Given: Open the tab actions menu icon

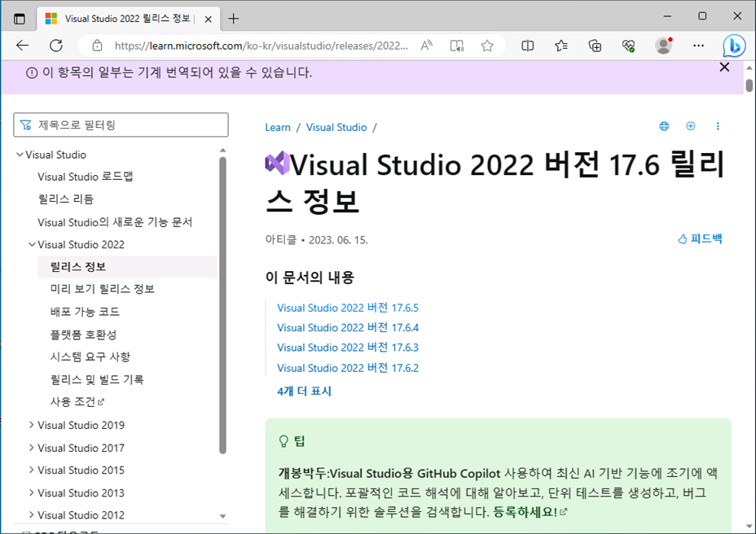Looking at the screenshot, I should [x=20, y=19].
